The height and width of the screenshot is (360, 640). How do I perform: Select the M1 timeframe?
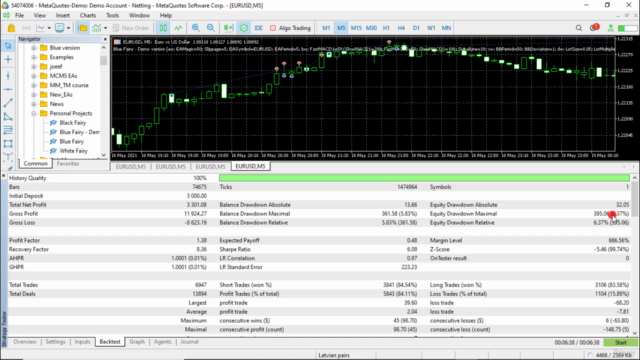(326, 28)
